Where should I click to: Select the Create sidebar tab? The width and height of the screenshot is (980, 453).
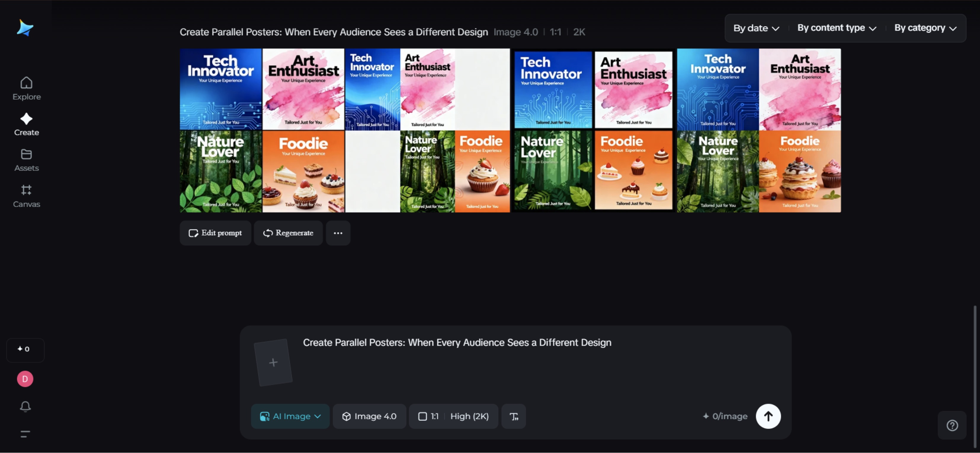click(26, 124)
